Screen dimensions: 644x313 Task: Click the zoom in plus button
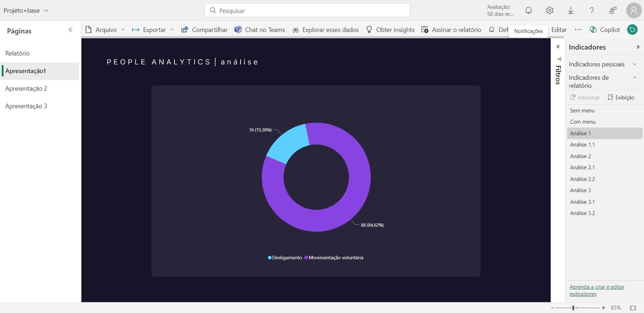pyautogui.click(x=603, y=308)
